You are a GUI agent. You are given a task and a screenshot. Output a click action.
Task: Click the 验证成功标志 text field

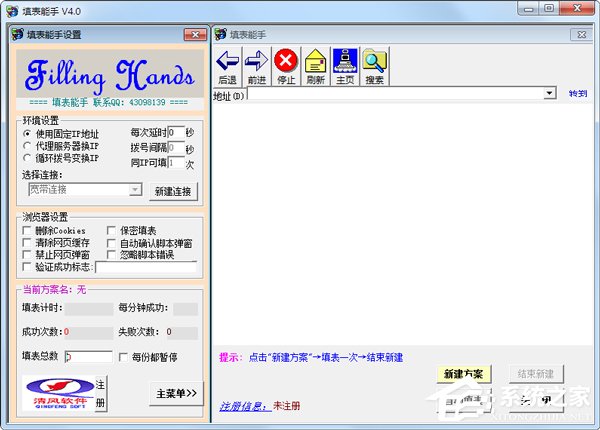point(146,267)
